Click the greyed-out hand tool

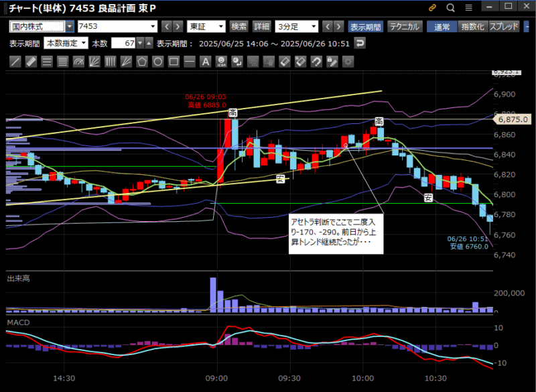(x=269, y=62)
